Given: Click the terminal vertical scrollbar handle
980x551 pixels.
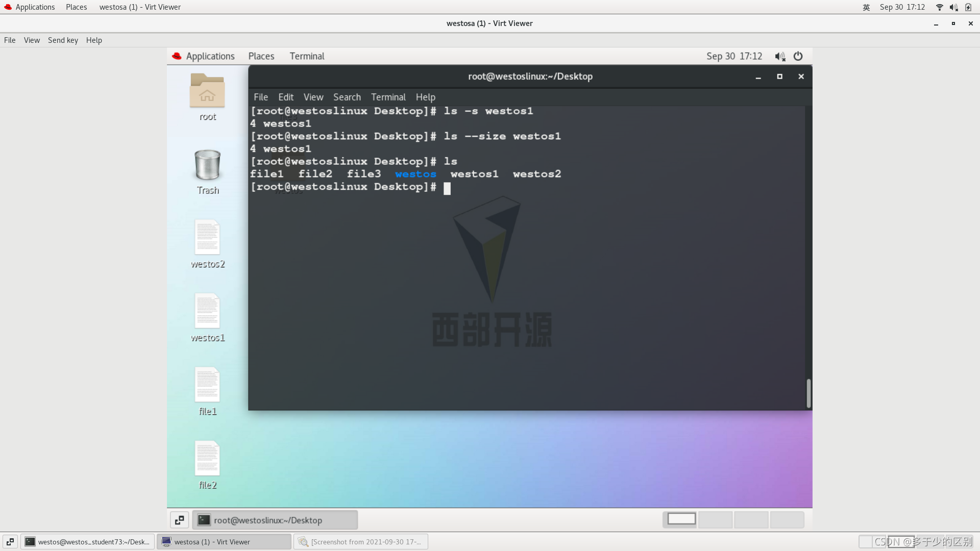Looking at the screenshot, I should tap(808, 393).
